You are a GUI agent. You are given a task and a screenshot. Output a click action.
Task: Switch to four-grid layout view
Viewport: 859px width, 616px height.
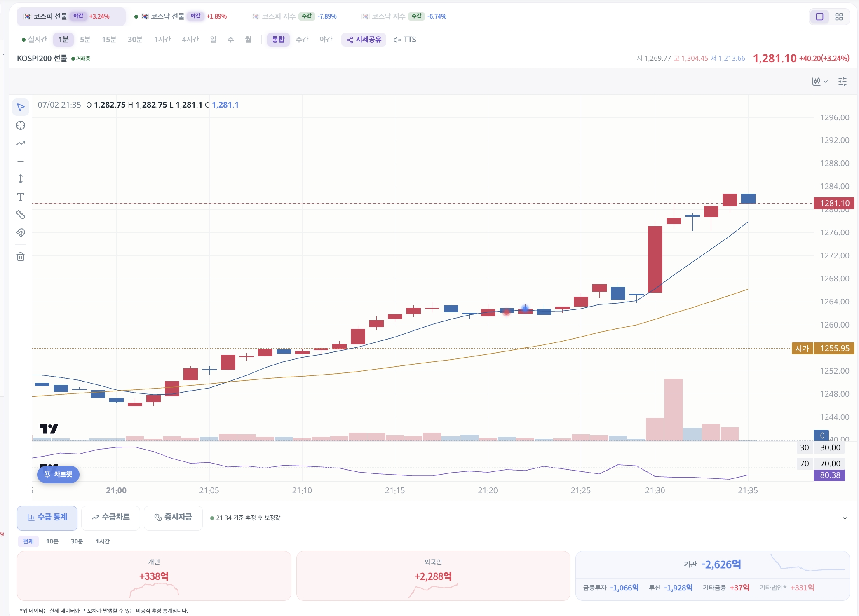(839, 17)
